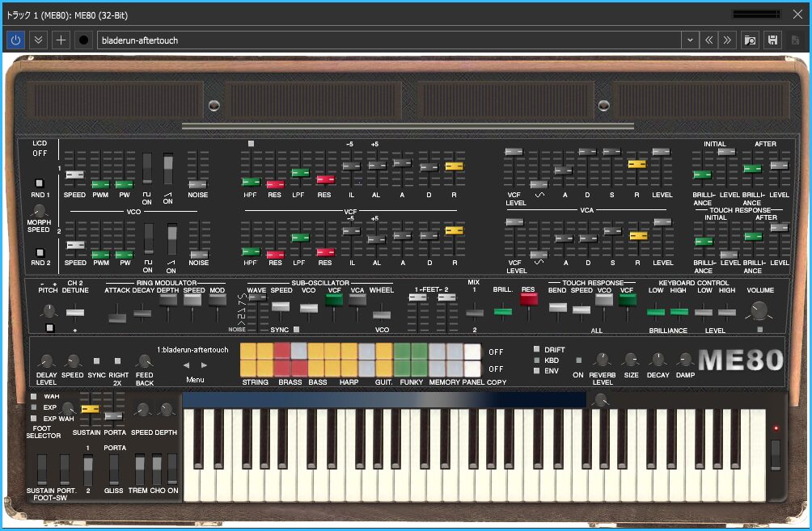Tick the RIGHT 2X checkbox
Screen dimensions: 812x531
click(117, 360)
